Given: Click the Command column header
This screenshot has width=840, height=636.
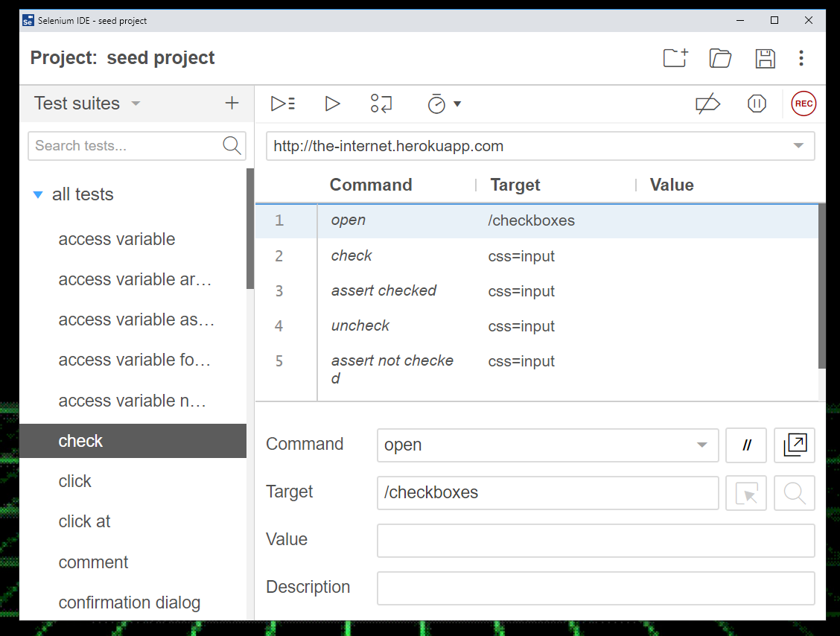Looking at the screenshot, I should coord(371,185).
